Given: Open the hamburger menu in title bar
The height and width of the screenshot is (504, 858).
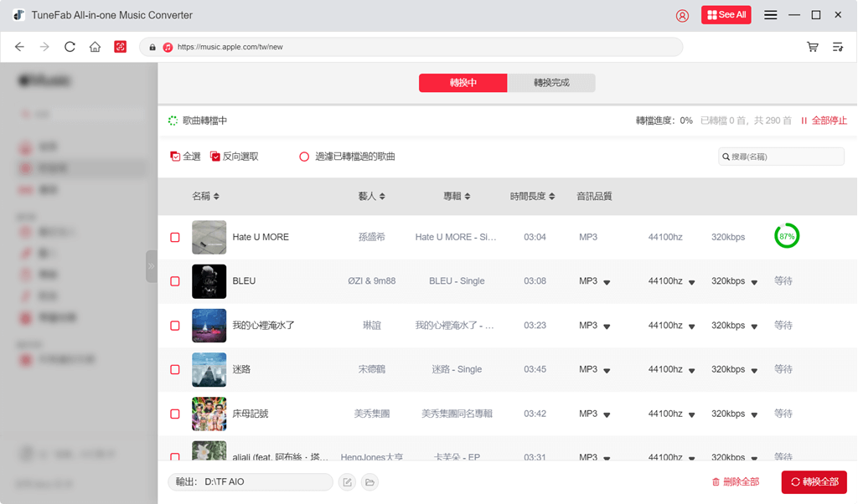Looking at the screenshot, I should (771, 15).
